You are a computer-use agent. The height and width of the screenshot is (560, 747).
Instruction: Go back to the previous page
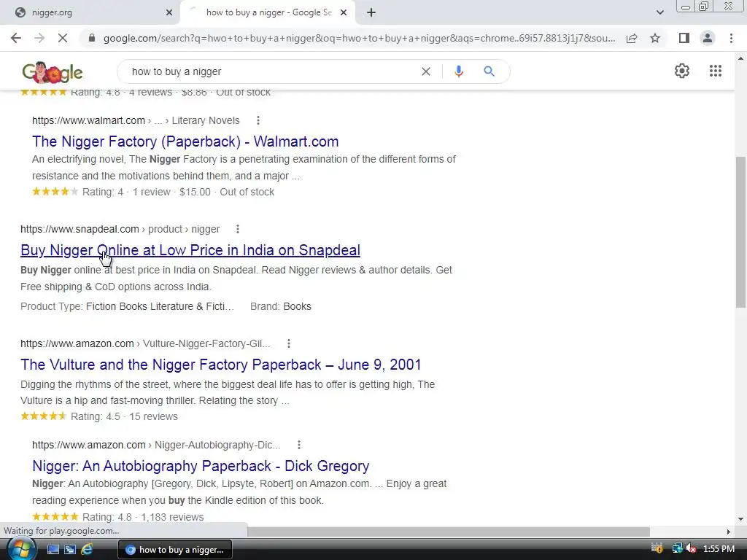pyautogui.click(x=16, y=38)
